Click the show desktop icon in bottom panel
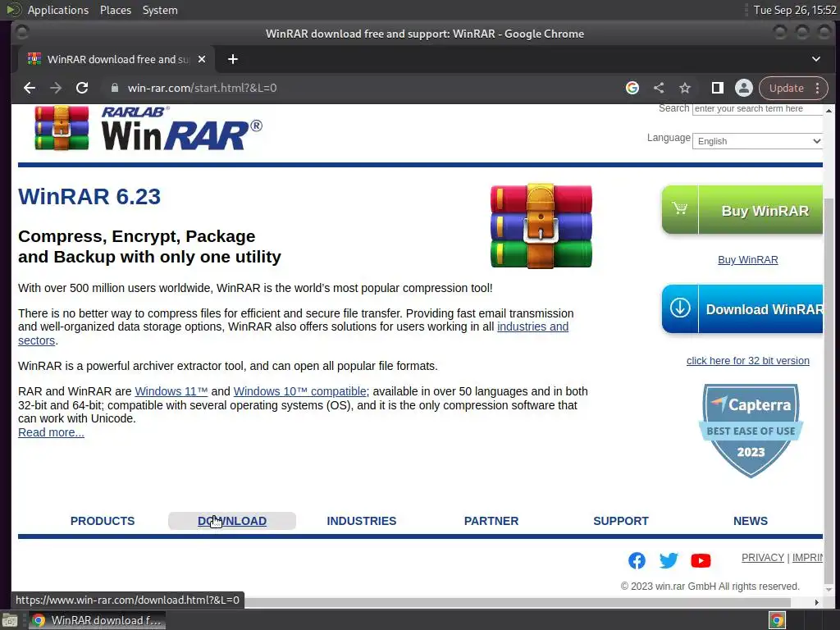 click(x=10, y=620)
